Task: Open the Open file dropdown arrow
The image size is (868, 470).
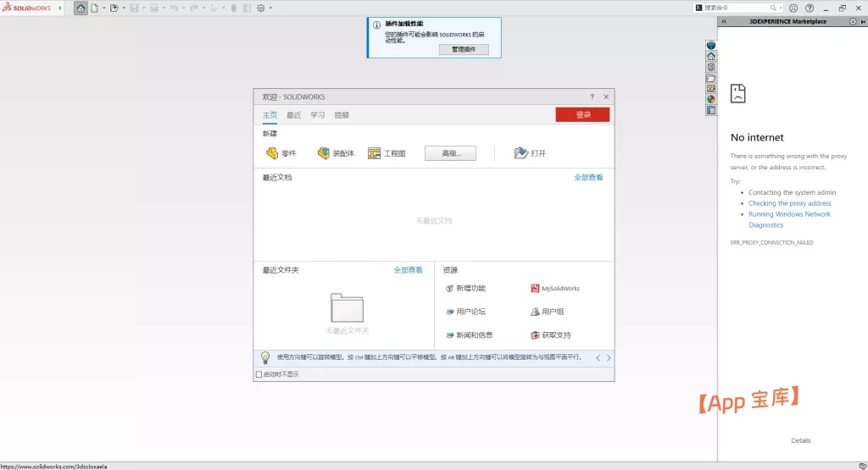Action: coord(124,8)
